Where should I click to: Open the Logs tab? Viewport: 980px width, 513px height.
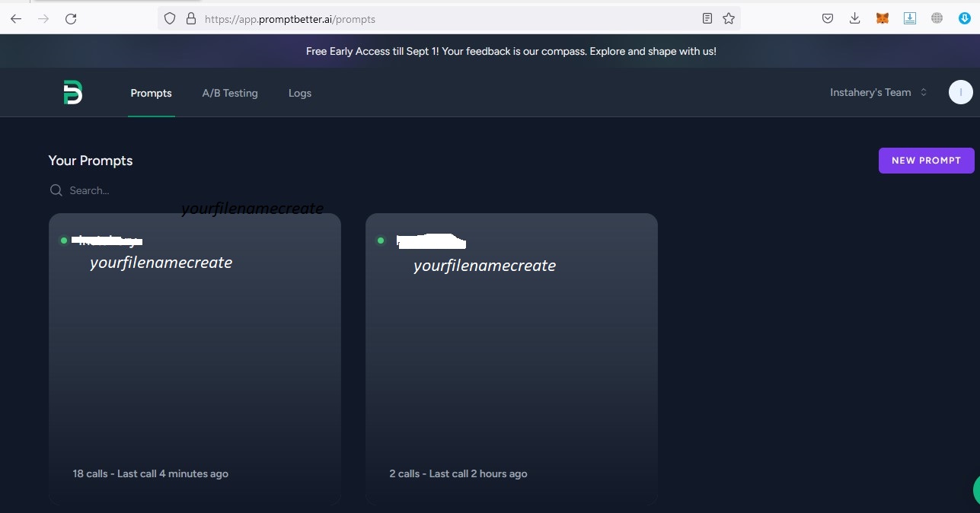point(300,93)
